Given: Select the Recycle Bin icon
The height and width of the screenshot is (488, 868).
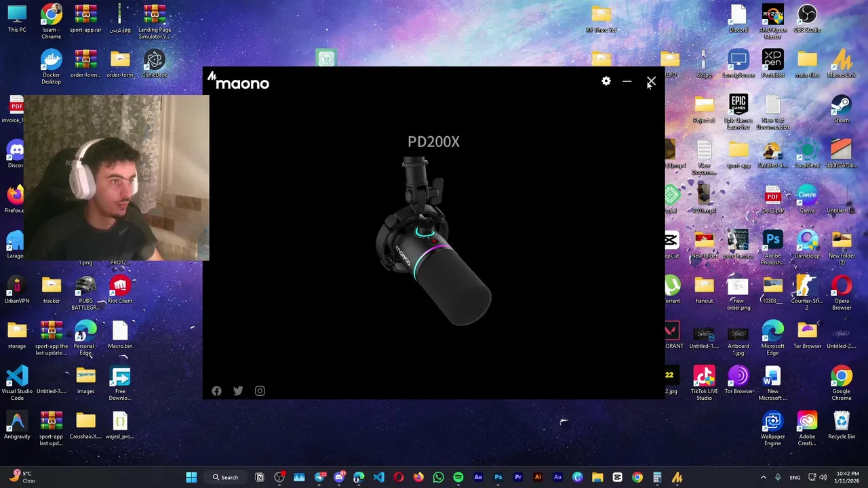Looking at the screenshot, I should [842, 426].
